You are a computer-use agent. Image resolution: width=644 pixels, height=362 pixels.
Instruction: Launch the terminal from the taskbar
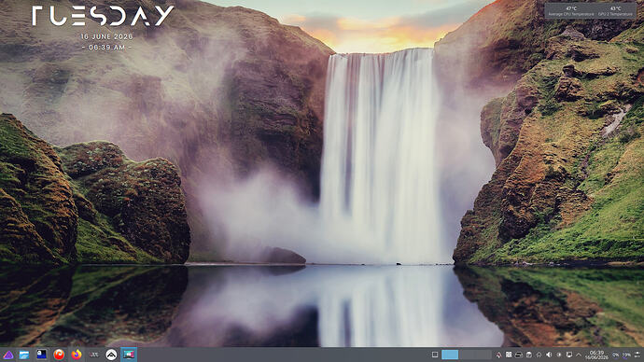click(41, 355)
